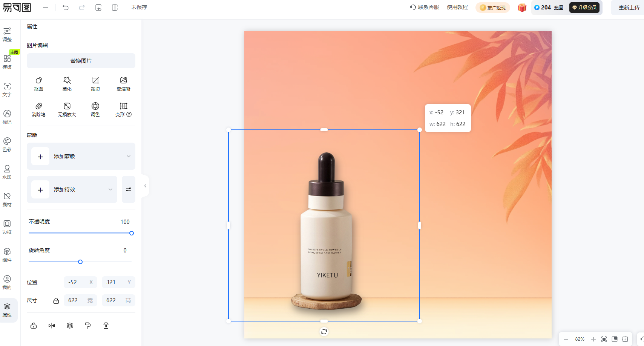Expand the 添加蒙版 dropdown
Screen dimensions: 644x346
pyautogui.click(x=128, y=156)
